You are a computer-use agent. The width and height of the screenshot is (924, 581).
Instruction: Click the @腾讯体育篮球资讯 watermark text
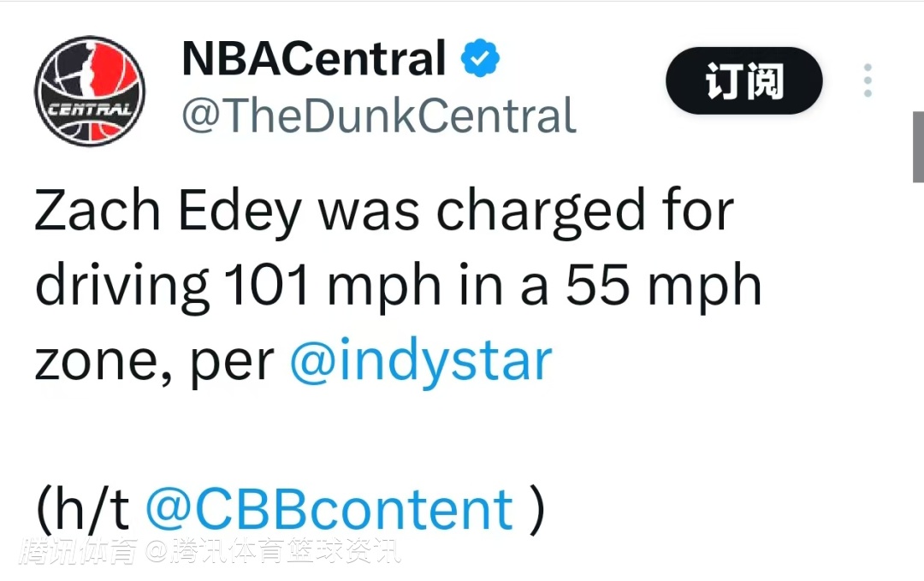274,552
